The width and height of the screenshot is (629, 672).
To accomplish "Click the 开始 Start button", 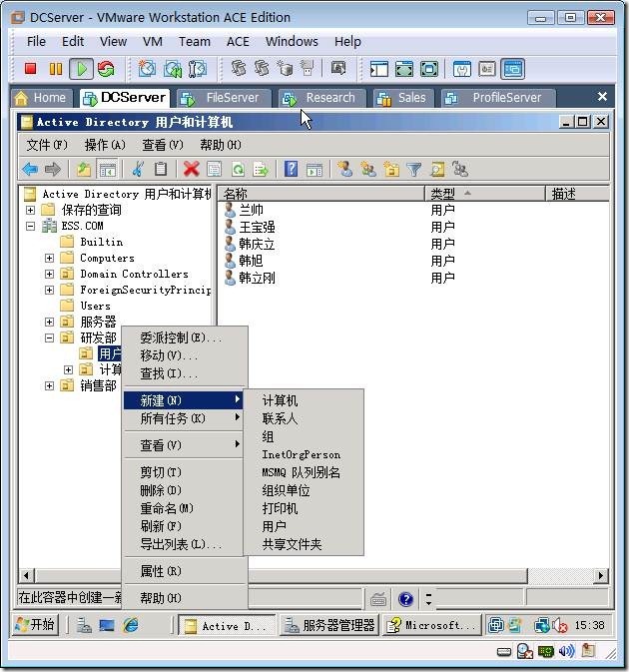I will (x=35, y=625).
